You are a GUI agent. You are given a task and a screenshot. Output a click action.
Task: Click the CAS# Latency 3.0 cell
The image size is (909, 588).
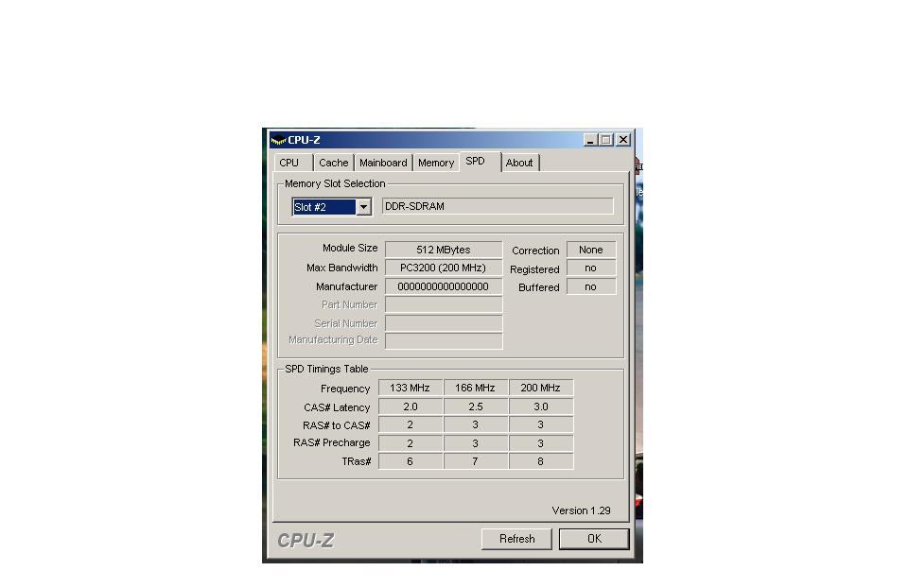tap(540, 406)
